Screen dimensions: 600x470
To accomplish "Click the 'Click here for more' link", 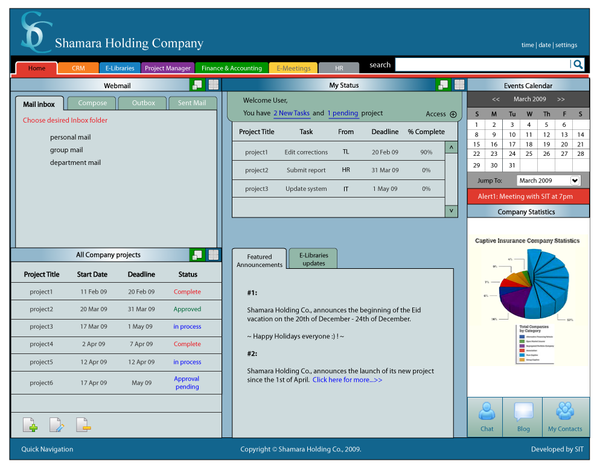I will click(347, 380).
